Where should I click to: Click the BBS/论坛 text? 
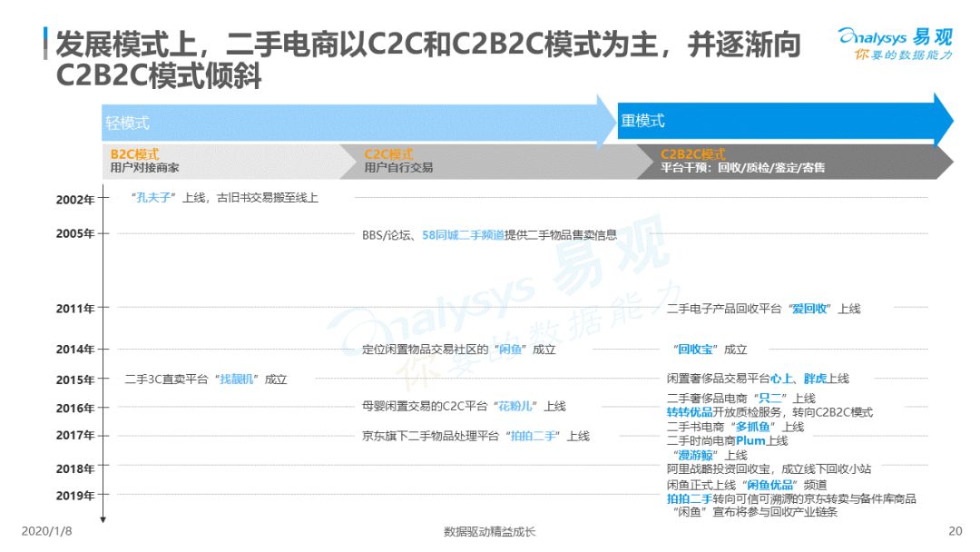[x=387, y=235]
